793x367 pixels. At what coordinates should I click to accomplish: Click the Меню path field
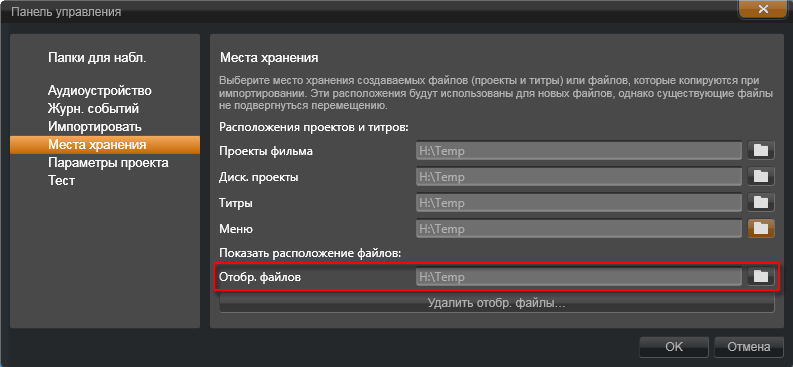(x=579, y=229)
